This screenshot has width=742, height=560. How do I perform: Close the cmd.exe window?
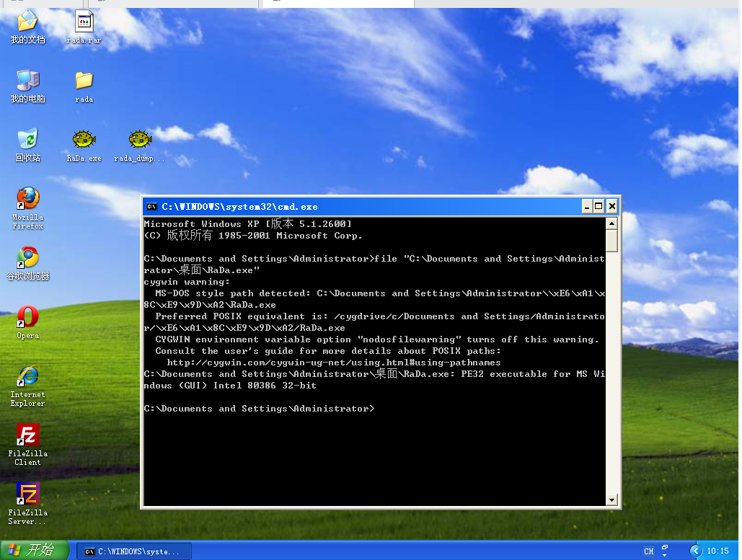click(x=612, y=206)
